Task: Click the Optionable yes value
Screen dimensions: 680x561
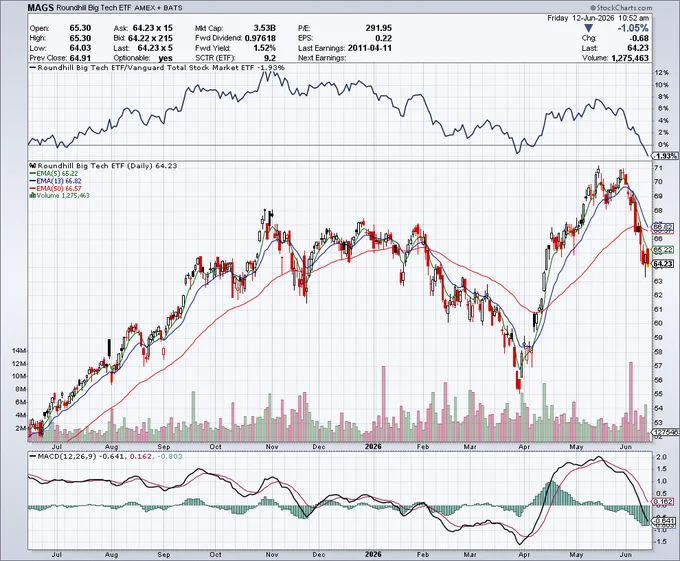Action: tap(166, 58)
